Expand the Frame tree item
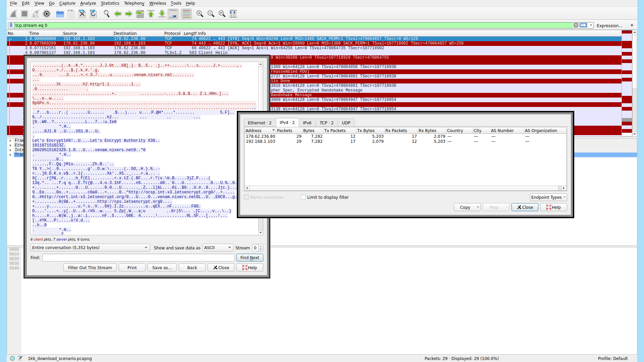Image resolution: width=644 pixels, height=362 pixels. click(10, 141)
